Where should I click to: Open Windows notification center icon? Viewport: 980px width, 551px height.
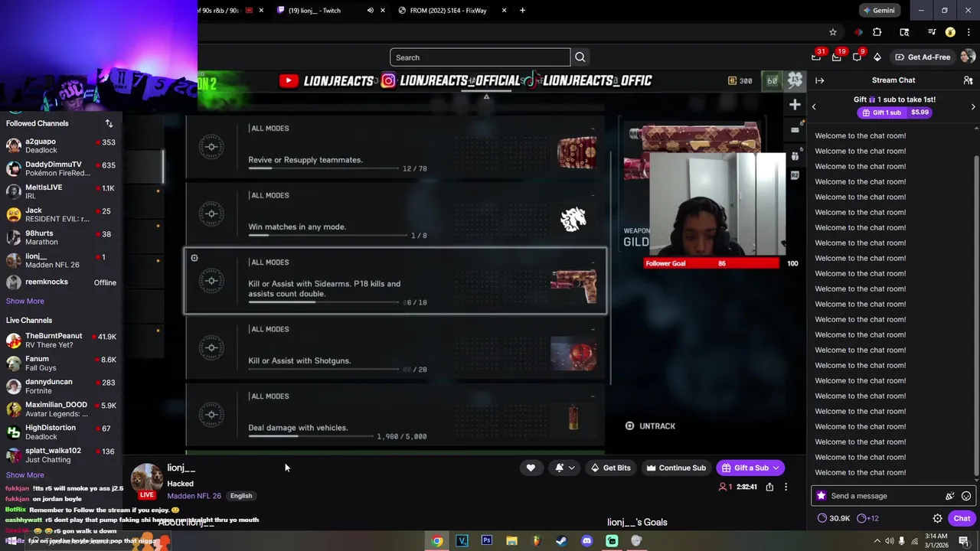963,541
